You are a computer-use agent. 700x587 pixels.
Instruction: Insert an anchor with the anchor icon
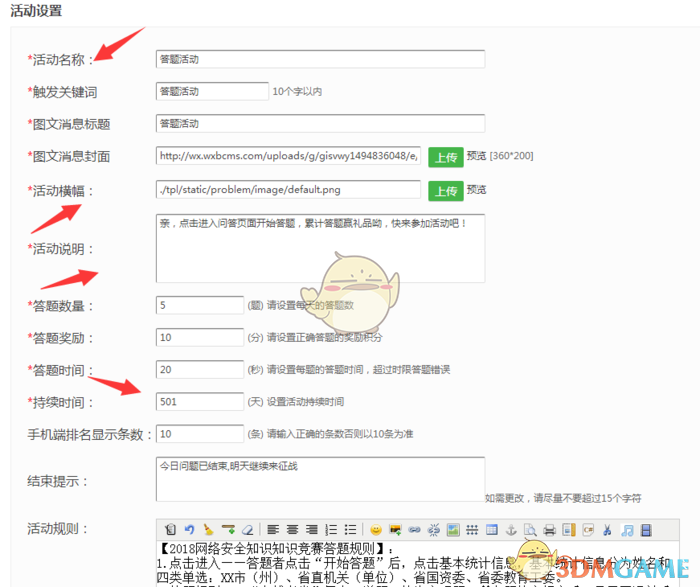pyautogui.click(x=511, y=530)
